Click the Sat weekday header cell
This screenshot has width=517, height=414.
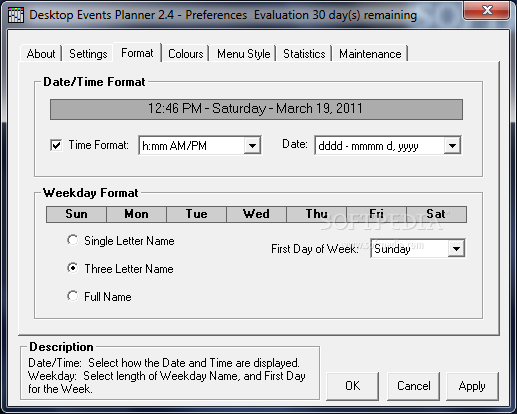tap(436, 214)
